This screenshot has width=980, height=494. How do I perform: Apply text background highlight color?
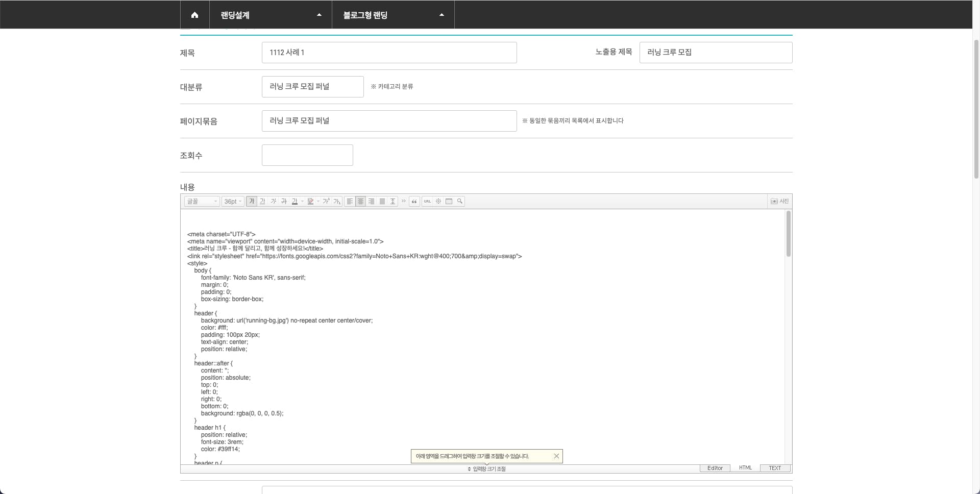[310, 202]
